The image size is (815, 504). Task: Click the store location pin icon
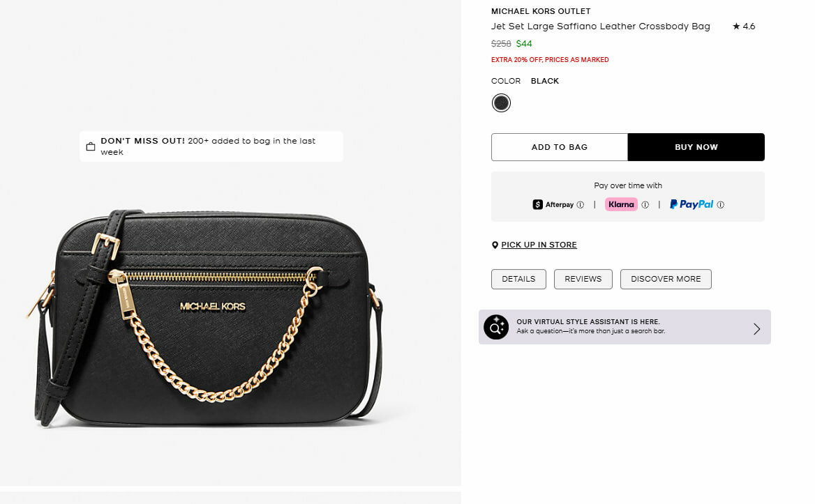pos(495,245)
